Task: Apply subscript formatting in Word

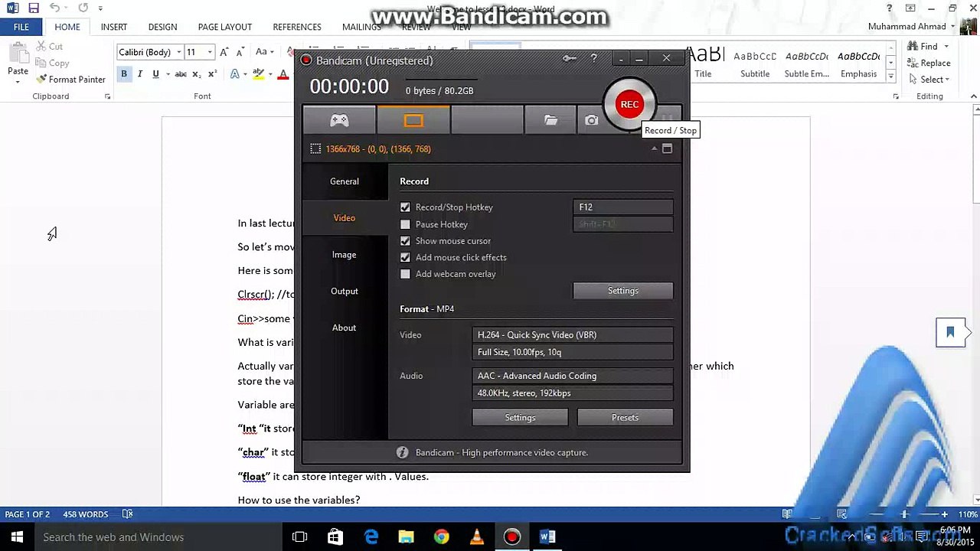Action: coord(196,74)
